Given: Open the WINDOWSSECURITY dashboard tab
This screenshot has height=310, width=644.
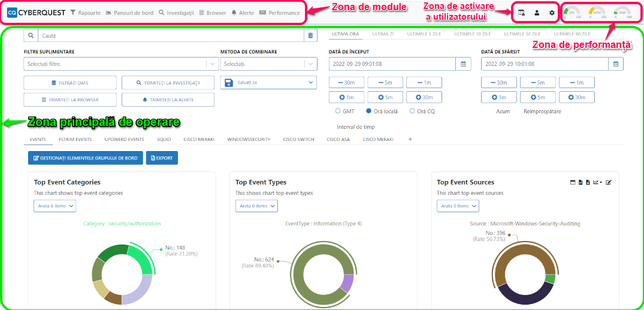Looking at the screenshot, I should pos(249,139).
